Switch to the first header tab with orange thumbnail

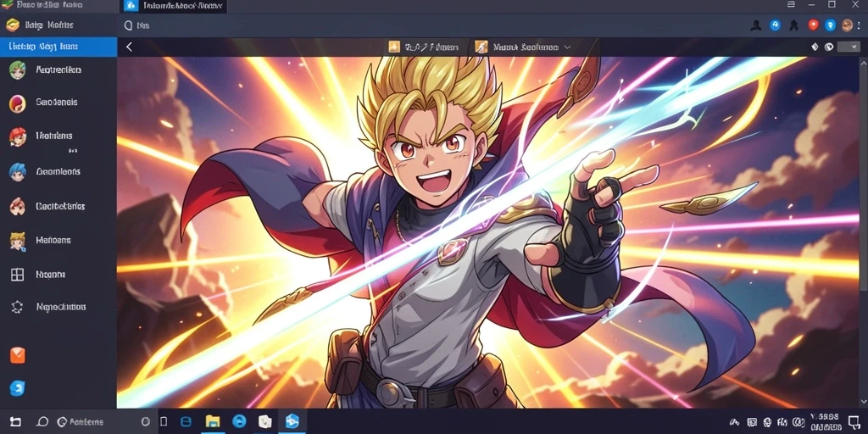(424, 47)
